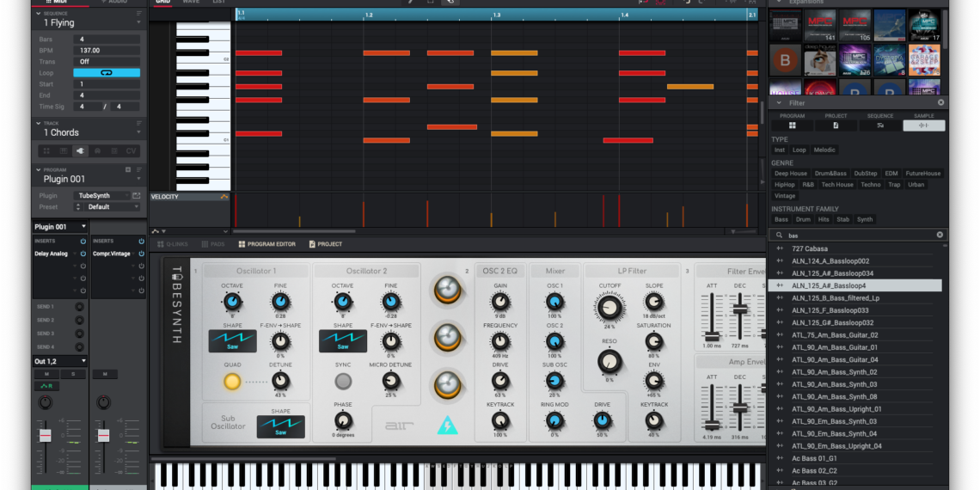Image resolution: width=980 pixels, height=490 pixels.
Task: Switch to the PROJECT tab
Action: 325,244
